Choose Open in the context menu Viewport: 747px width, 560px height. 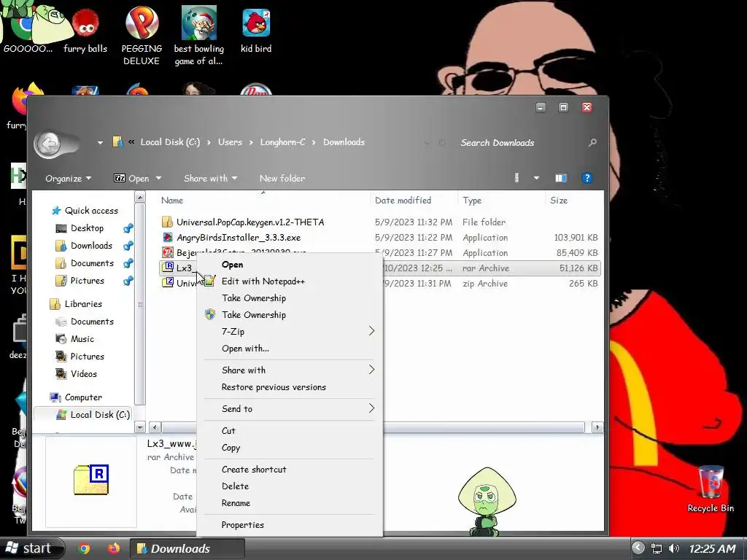point(290,265)
